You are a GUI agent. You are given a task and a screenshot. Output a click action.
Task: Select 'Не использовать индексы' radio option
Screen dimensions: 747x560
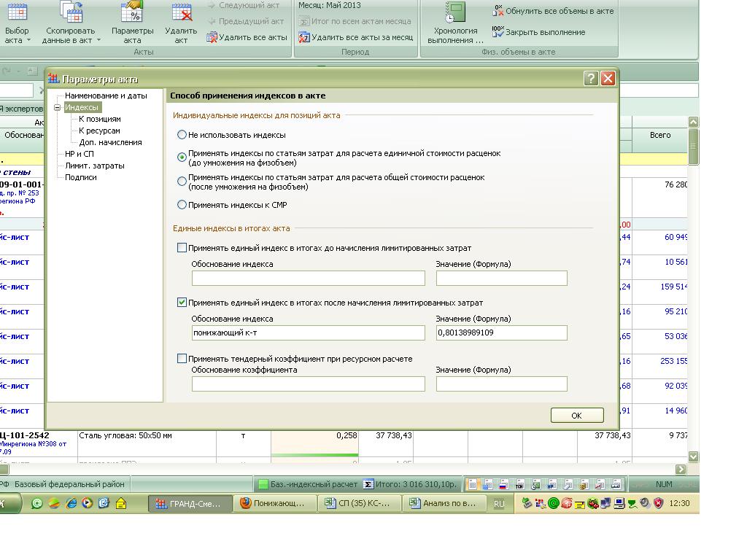click(x=182, y=135)
